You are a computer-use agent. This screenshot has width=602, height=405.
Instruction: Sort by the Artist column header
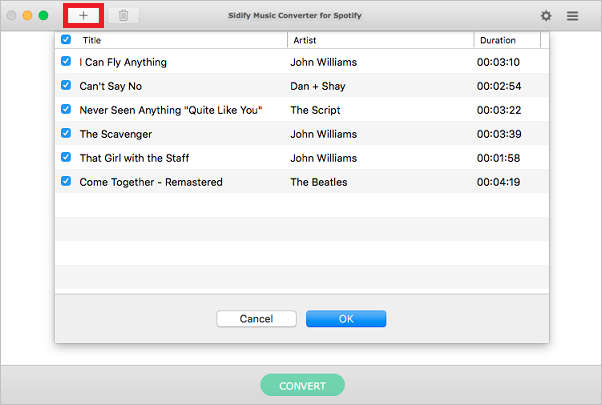[x=304, y=40]
